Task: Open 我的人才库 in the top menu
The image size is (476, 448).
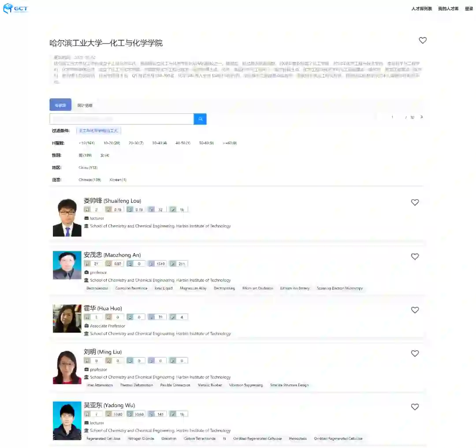Action: point(448,8)
